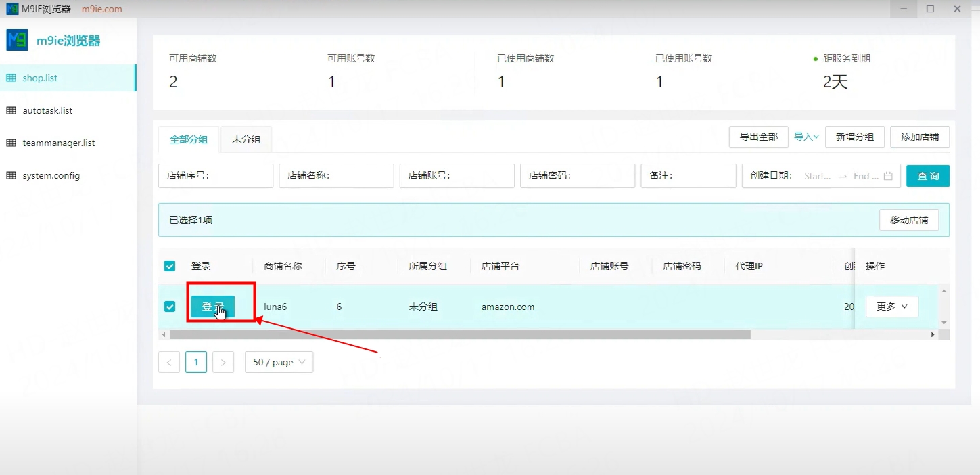Click the 登录 button for luna6
This screenshot has width=980, height=475.
point(212,307)
